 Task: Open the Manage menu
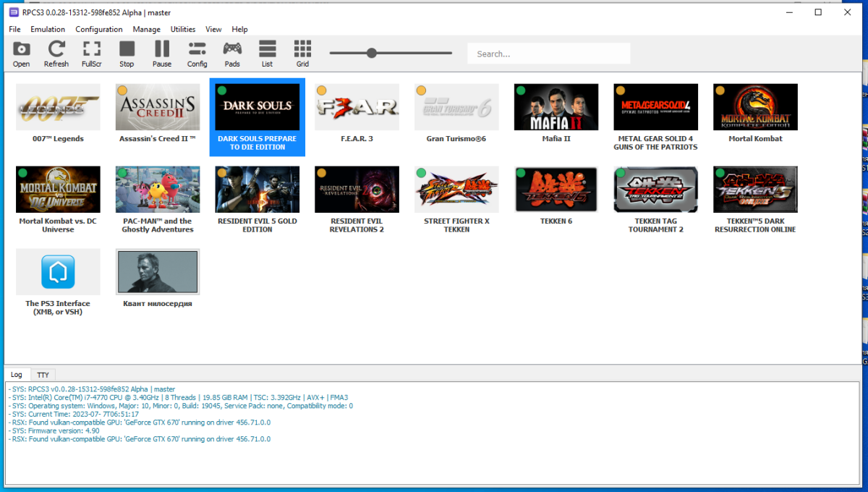pos(147,30)
